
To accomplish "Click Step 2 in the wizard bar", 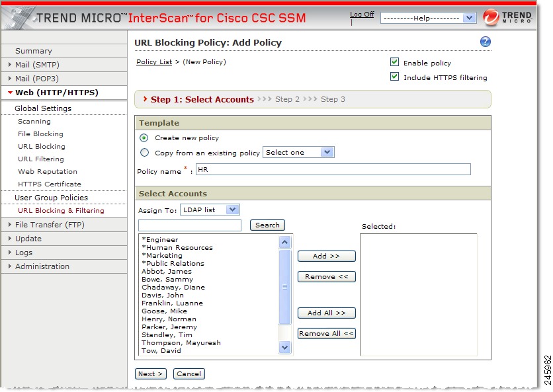I will click(x=287, y=99).
